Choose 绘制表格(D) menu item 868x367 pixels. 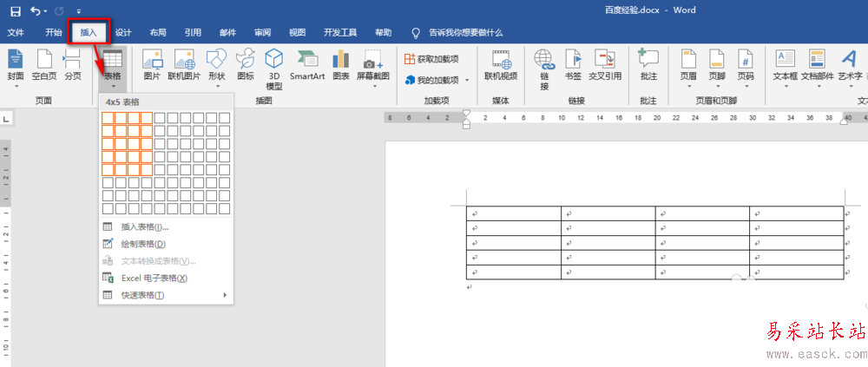coord(166,244)
